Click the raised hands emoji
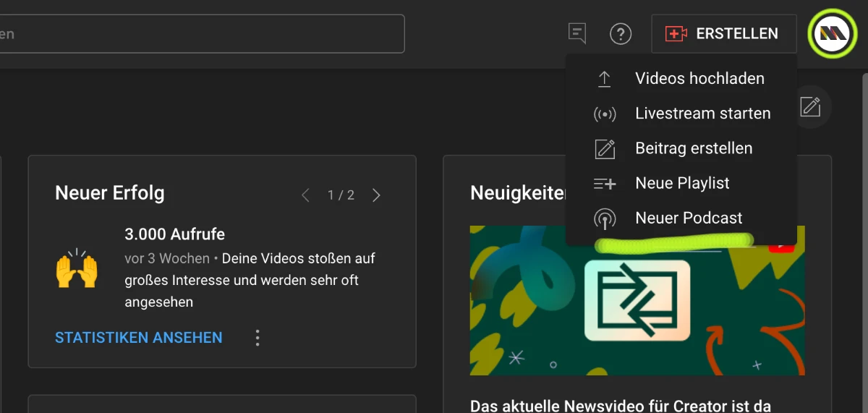Viewport: 868px width, 413px height. tap(77, 268)
